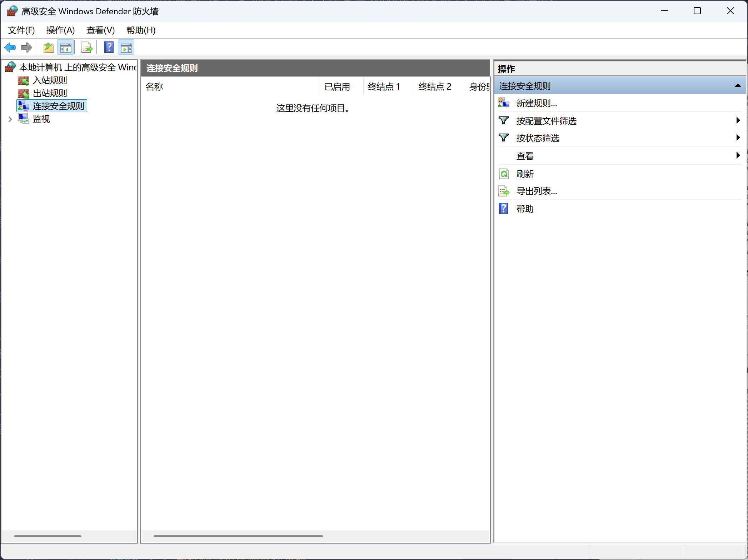Open the 查看(V) menu
Screen dimensions: 748x560
tap(100, 30)
